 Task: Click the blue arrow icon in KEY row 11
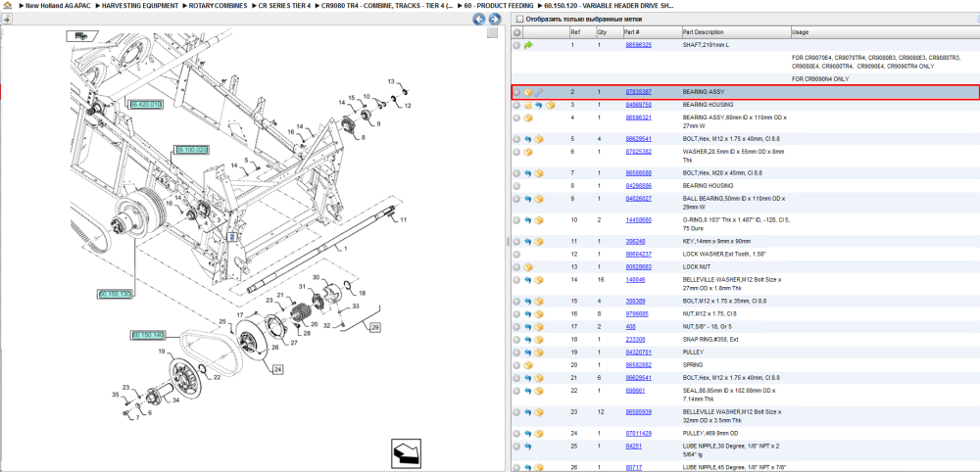528,242
